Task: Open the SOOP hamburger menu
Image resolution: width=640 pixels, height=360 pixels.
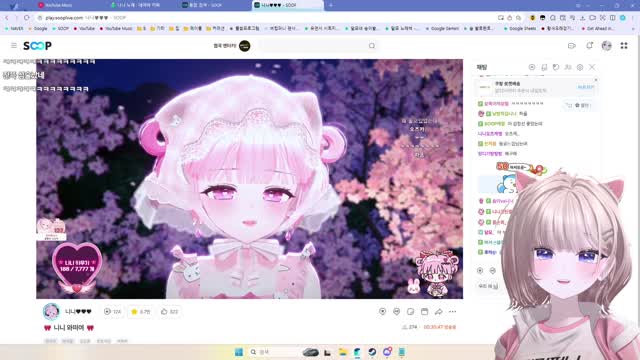Action: (14, 46)
